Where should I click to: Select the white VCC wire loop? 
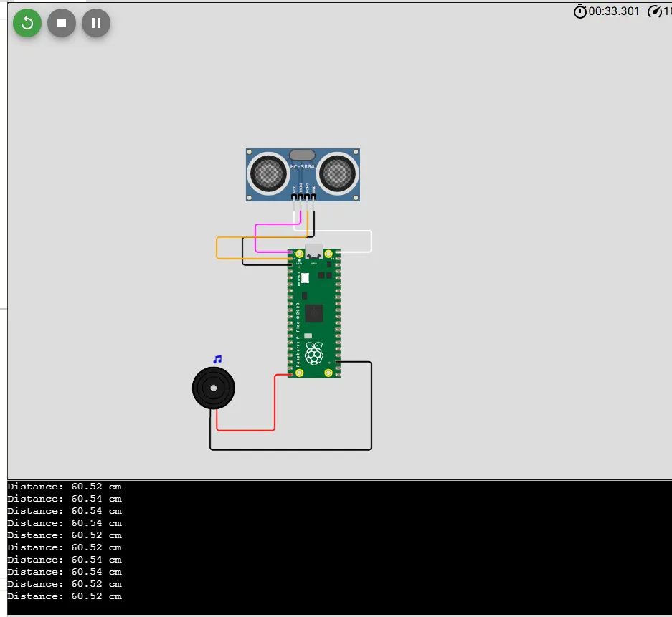(x=372, y=241)
